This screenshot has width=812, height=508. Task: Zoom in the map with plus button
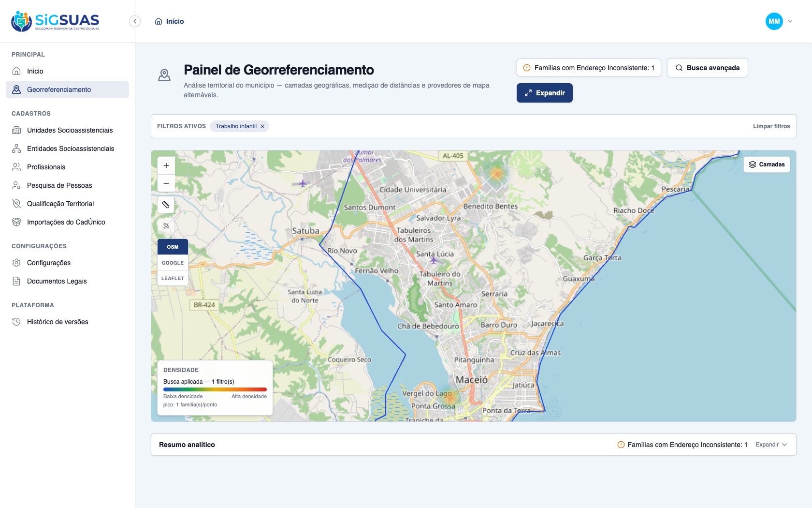pos(166,165)
